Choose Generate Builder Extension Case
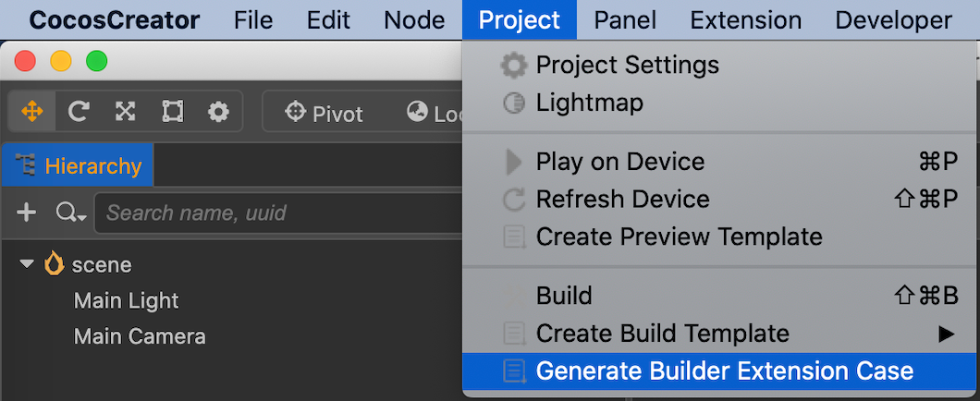 718,371
